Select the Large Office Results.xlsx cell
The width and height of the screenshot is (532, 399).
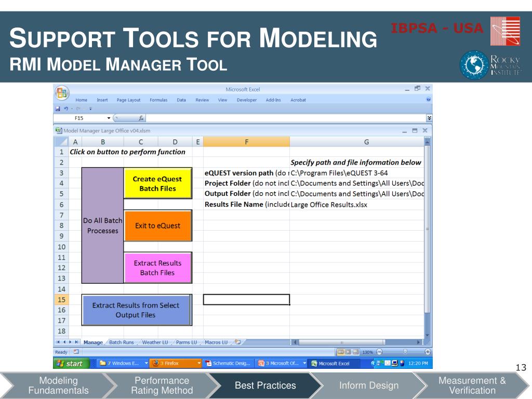[356, 205]
